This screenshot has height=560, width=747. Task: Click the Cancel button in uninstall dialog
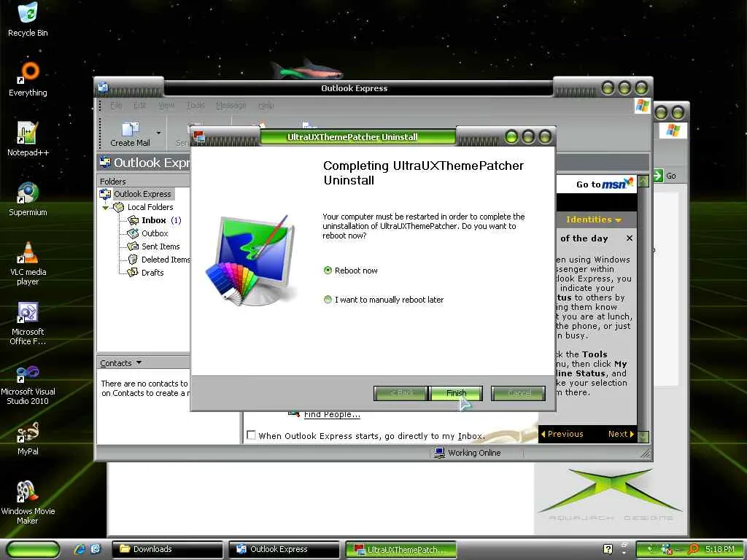(519, 393)
